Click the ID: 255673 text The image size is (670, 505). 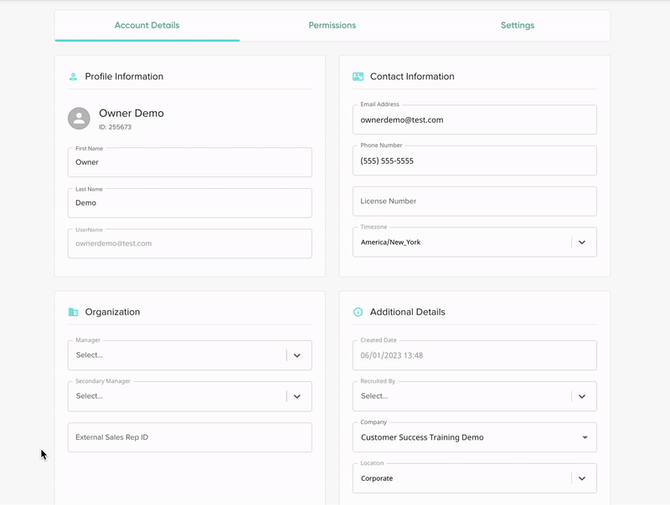[115, 127]
